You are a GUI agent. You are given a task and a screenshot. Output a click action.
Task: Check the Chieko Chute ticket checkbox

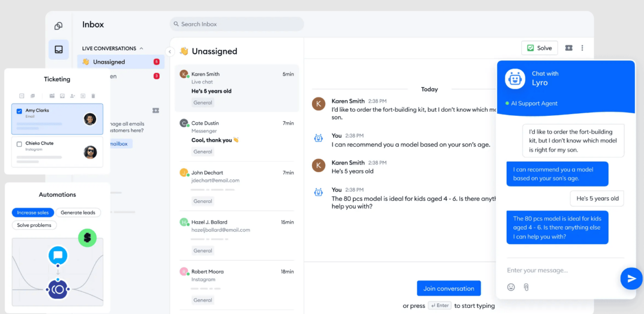20,143
